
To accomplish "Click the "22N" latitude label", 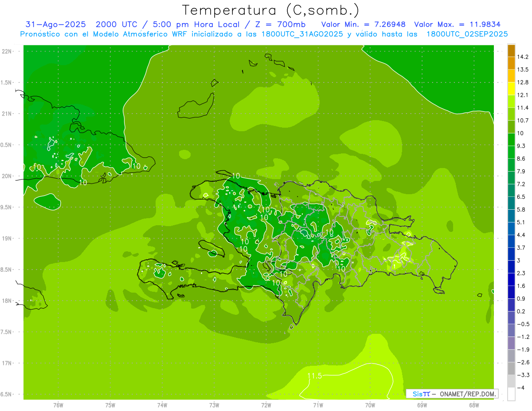I will click(8, 51).
